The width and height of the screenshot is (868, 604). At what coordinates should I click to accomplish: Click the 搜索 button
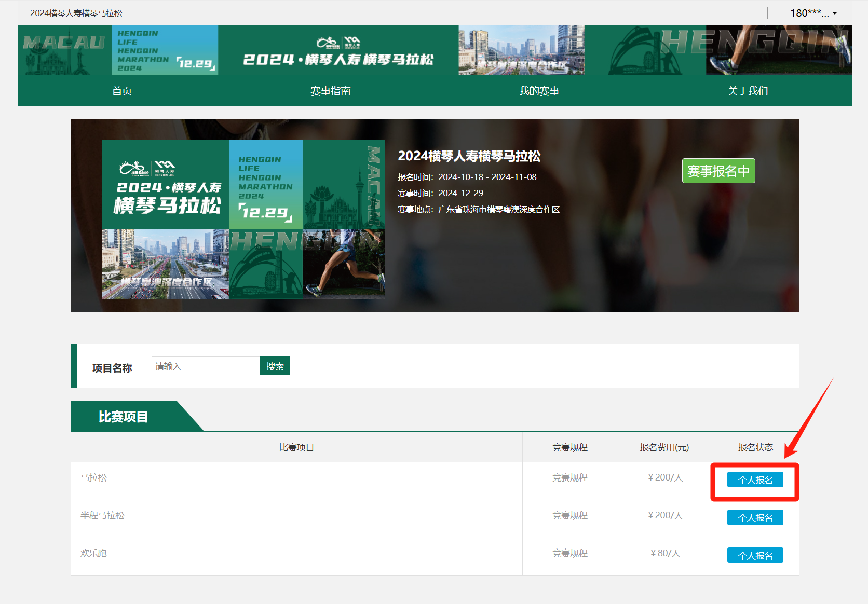[275, 366]
